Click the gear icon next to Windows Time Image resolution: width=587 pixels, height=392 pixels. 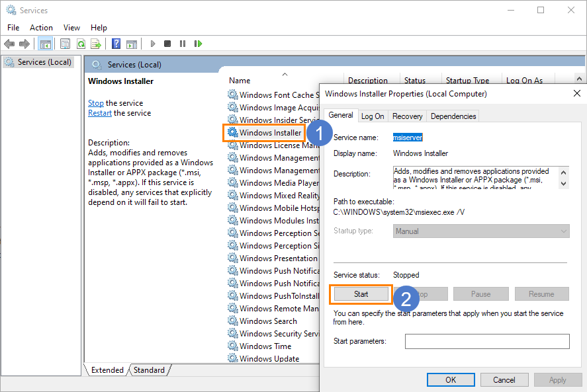(233, 346)
